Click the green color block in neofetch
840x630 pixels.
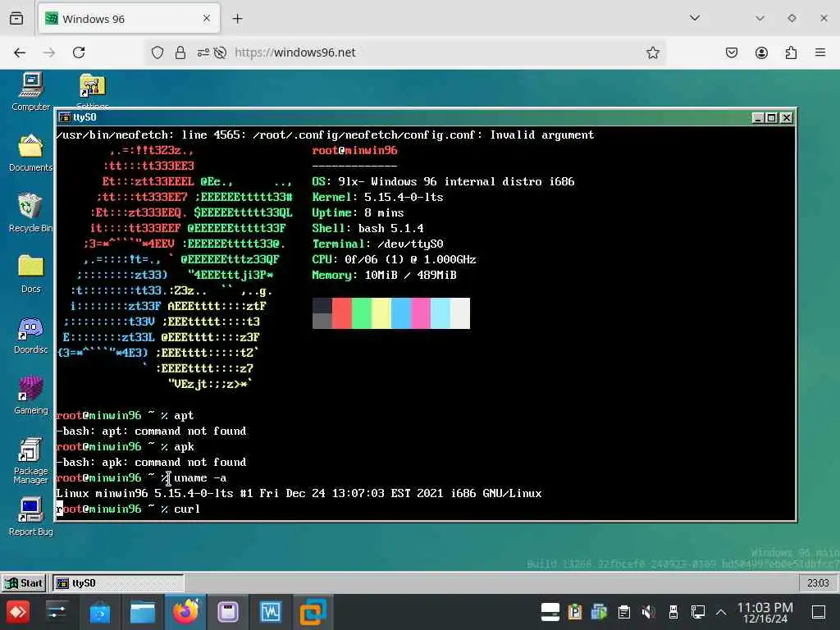(x=362, y=313)
